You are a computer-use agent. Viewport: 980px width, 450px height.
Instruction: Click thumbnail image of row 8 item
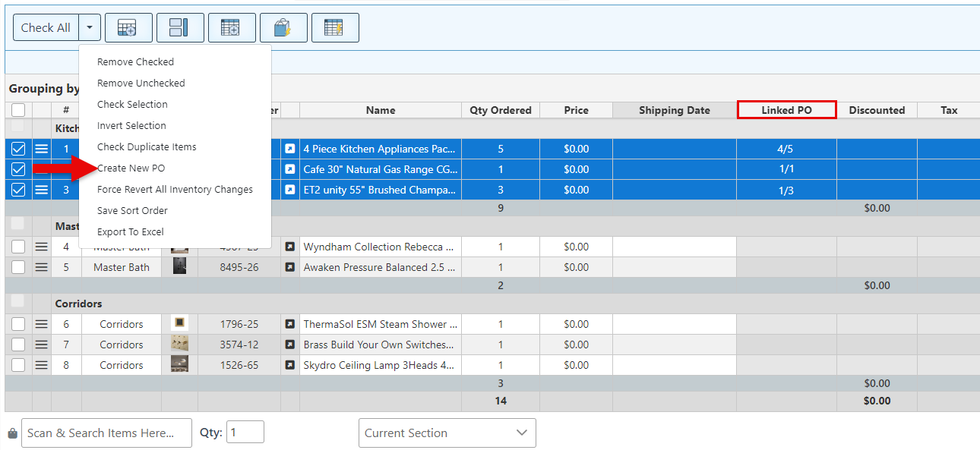click(179, 365)
